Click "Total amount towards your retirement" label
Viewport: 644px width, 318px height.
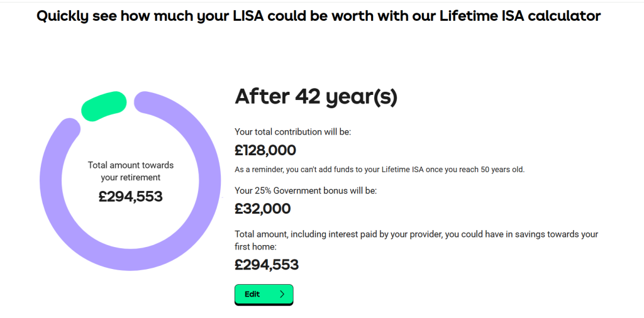click(x=131, y=171)
